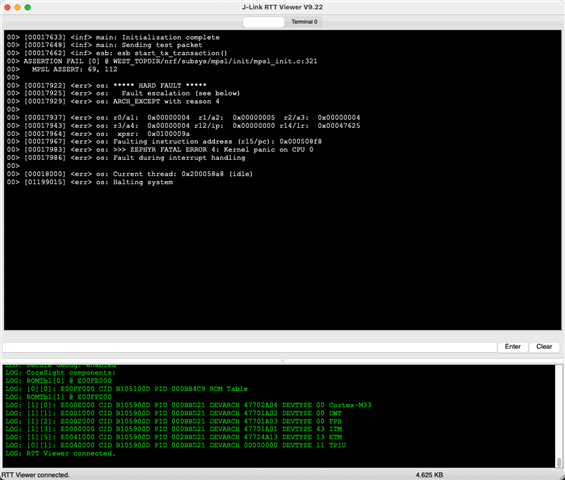Zoom the window with the green button
Viewport: 565px width, 480px height.
click(27, 7)
